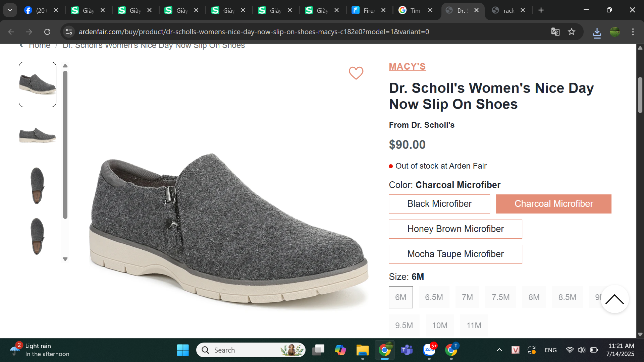Expand the tab search dropdown arrow

(x=10, y=10)
